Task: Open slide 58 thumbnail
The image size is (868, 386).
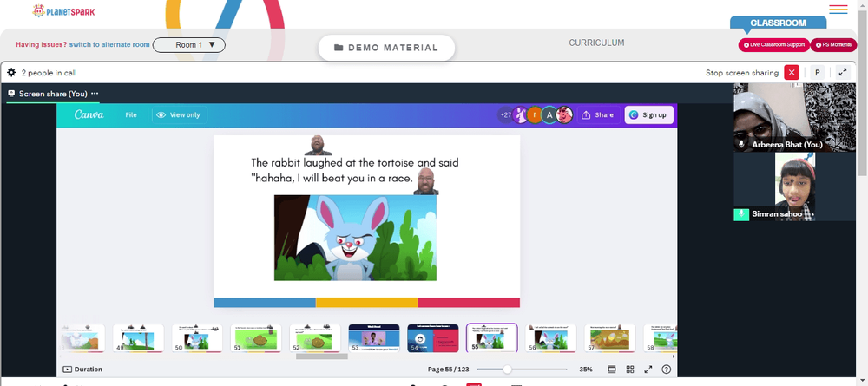Action: click(x=660, y=338)
